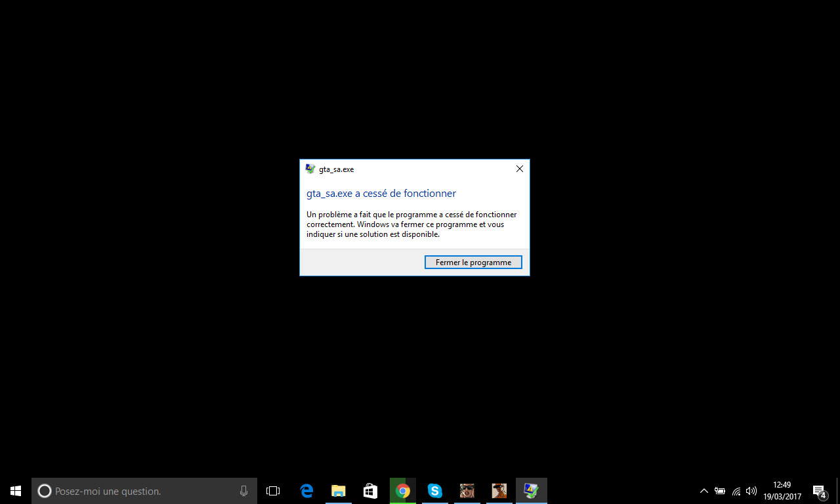840x504 pixels.
Task: Click the battery status tray icon
Action: tap(720, 491)
